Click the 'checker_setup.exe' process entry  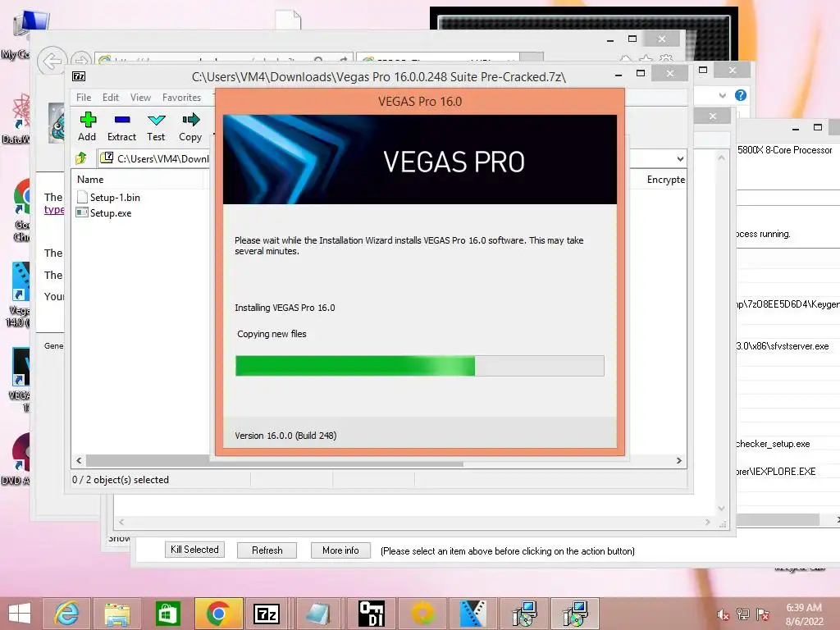773,444
